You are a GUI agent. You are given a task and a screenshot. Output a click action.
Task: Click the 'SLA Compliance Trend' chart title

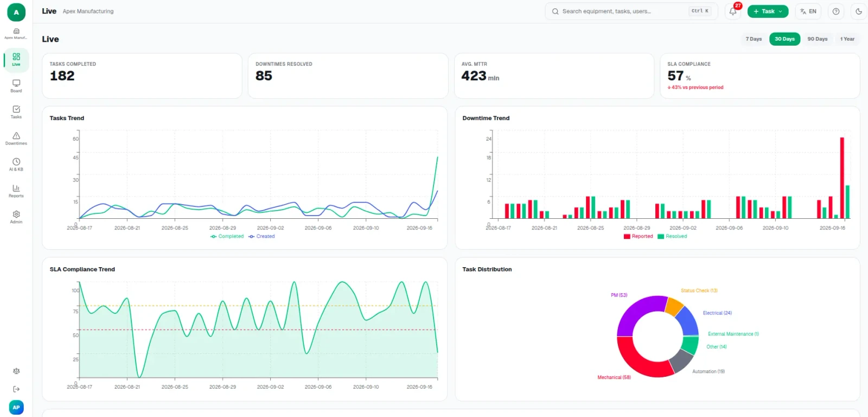(82, 269)
